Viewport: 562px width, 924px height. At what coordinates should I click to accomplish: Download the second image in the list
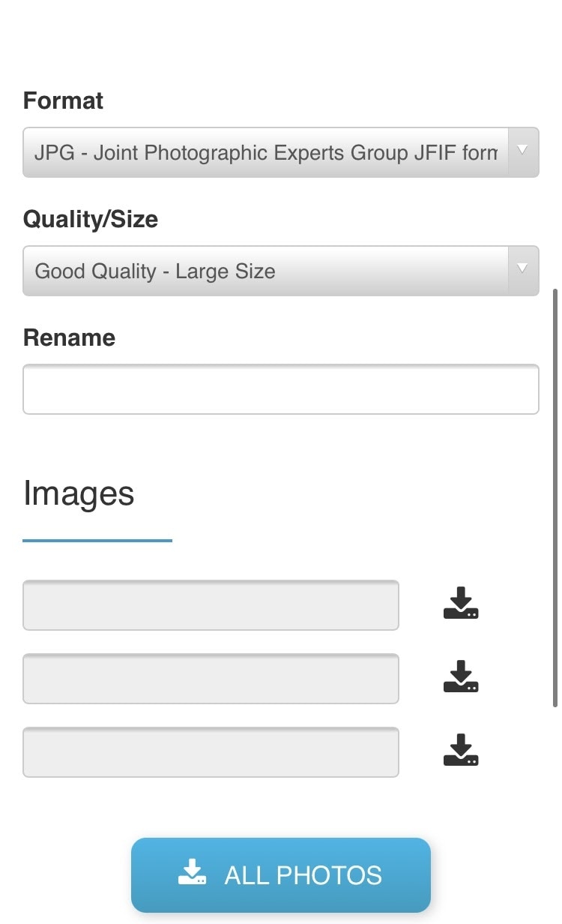[461, 677]
